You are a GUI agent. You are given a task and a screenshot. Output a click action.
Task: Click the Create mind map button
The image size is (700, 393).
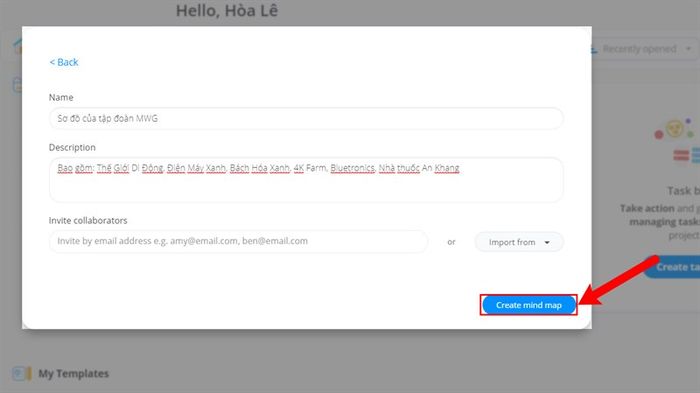[x=529, y=305]
